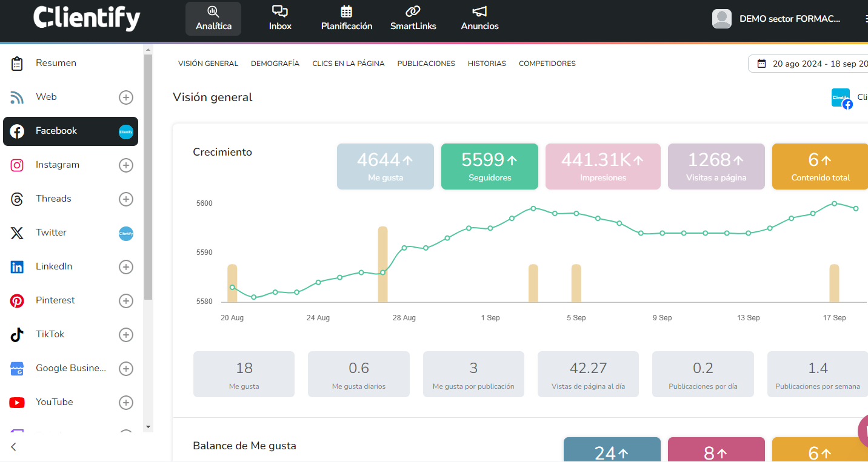Open the DEMO sector account menu
The height and width of the screenshot is (462, 868).
click(790, 19)
